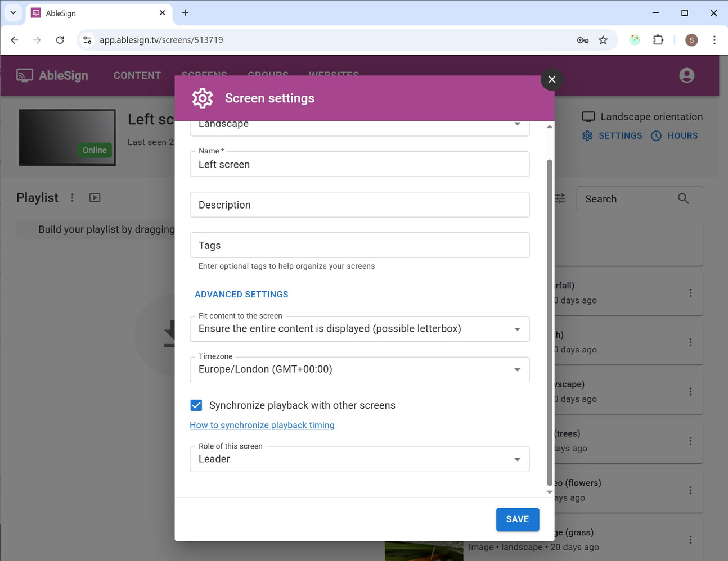This screenshot has width=728, height=561.
Task: Click the Name field containing Left screen
Action: coord(359,164)
